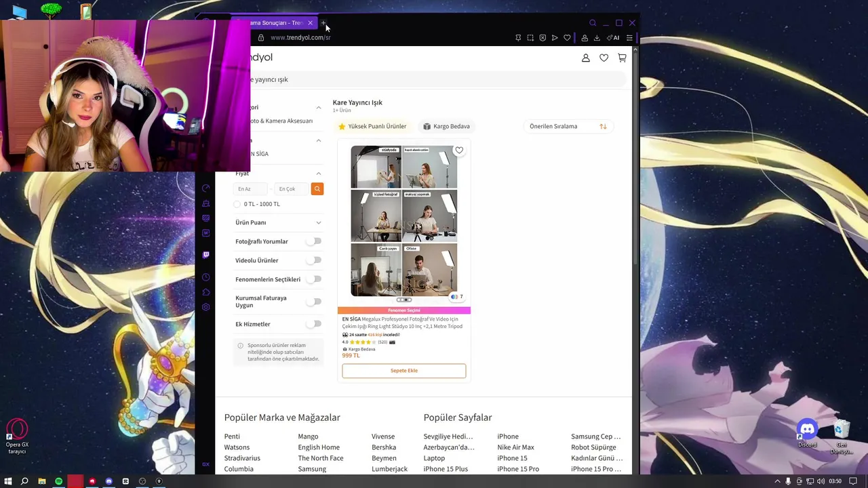Open Trendyol favorites heart icon
The width and height of the screenshot is (868, 488).
pos(604,58)
